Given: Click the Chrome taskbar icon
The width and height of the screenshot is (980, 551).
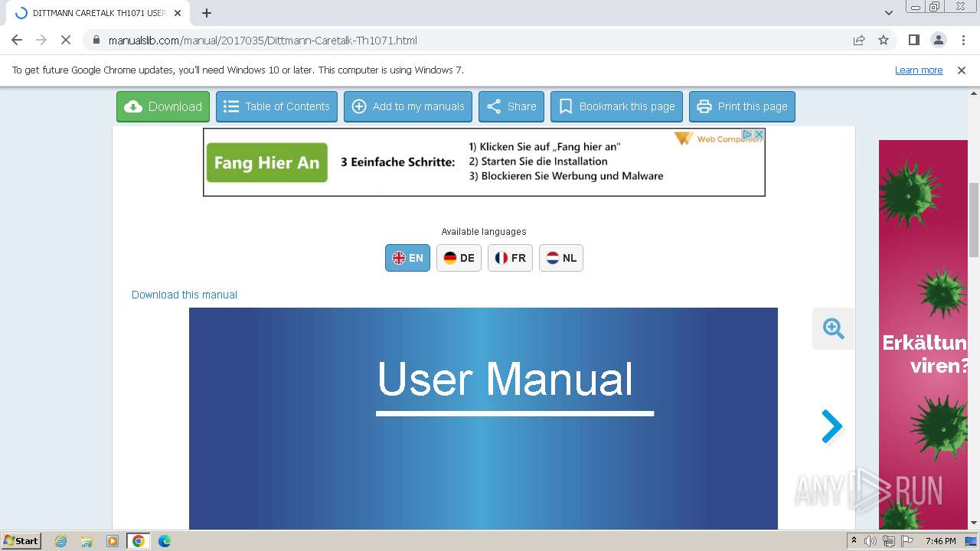Looking at the screenshot, I should point(139,541).
